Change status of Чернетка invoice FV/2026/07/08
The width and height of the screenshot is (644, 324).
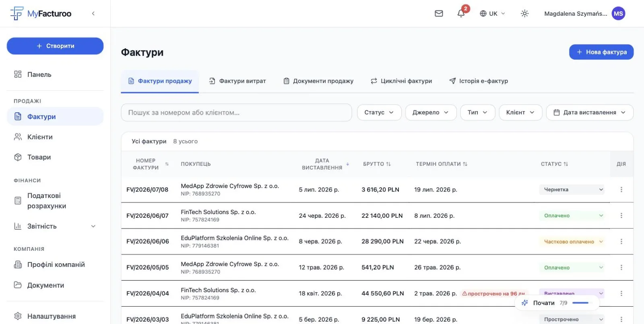pos(572,190)
